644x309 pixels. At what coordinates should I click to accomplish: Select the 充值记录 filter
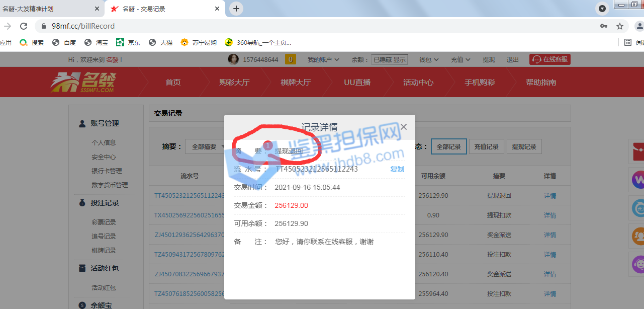tap(486, 146)
